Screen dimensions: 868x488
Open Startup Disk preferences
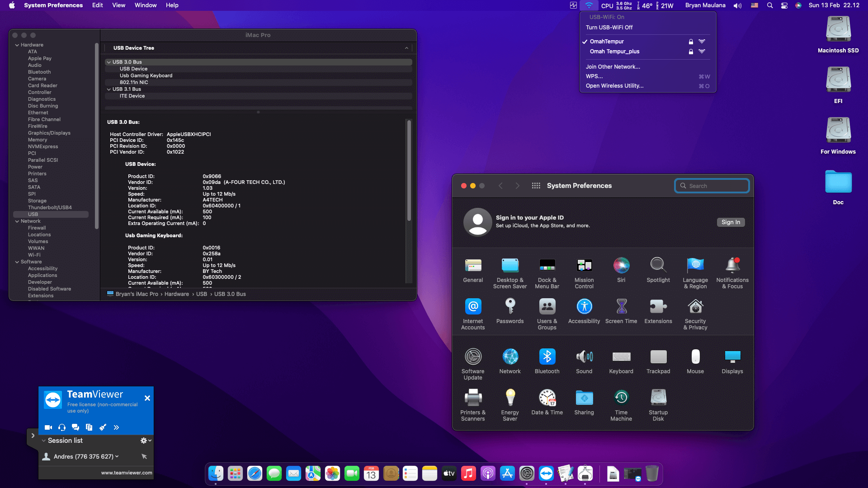658,405
